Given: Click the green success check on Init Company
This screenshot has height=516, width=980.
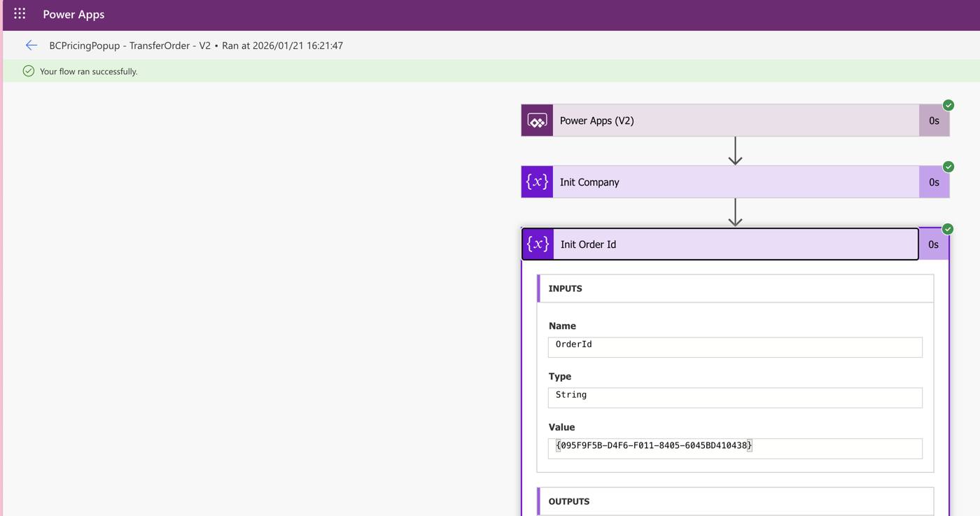Looking at the screenshot, I should point(948,167).
